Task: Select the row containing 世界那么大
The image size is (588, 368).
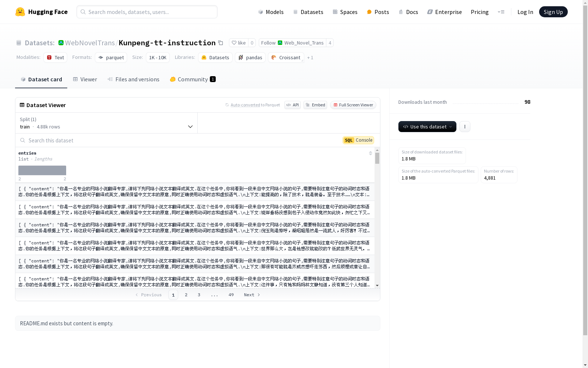Action: 195,246
